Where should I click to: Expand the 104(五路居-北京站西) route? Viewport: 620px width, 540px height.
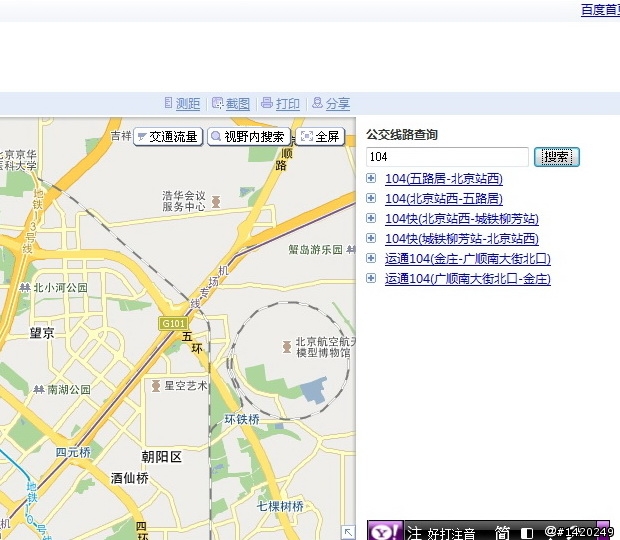coord(371,178)
